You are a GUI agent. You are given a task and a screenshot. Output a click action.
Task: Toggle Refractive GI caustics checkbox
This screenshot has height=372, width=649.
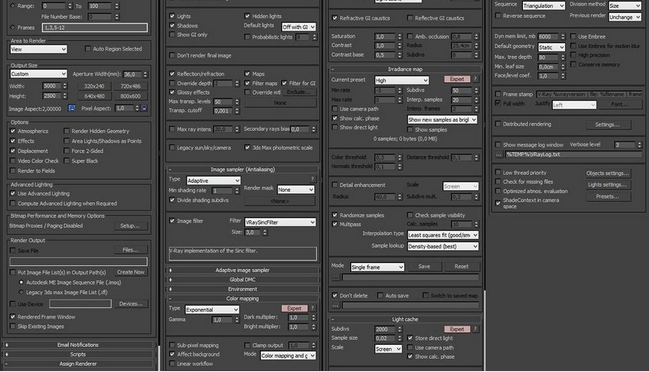335,18
